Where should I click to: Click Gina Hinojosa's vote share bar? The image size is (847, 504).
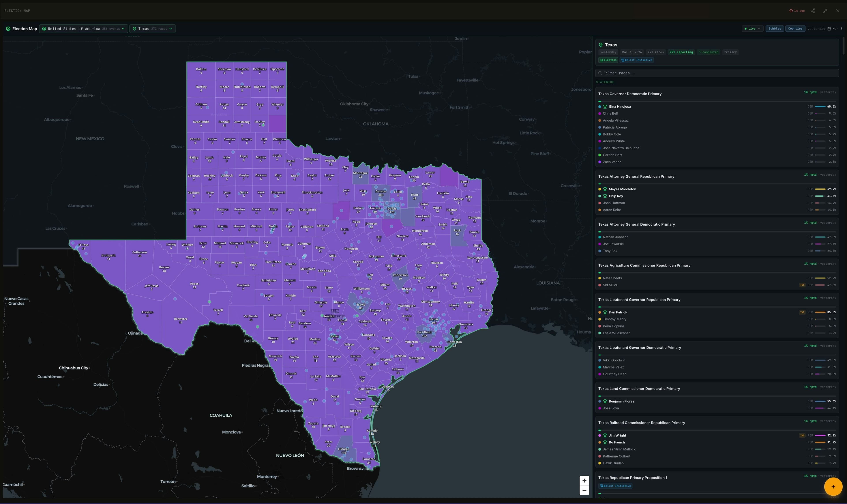pyautogui.click(x=820, y=107)
